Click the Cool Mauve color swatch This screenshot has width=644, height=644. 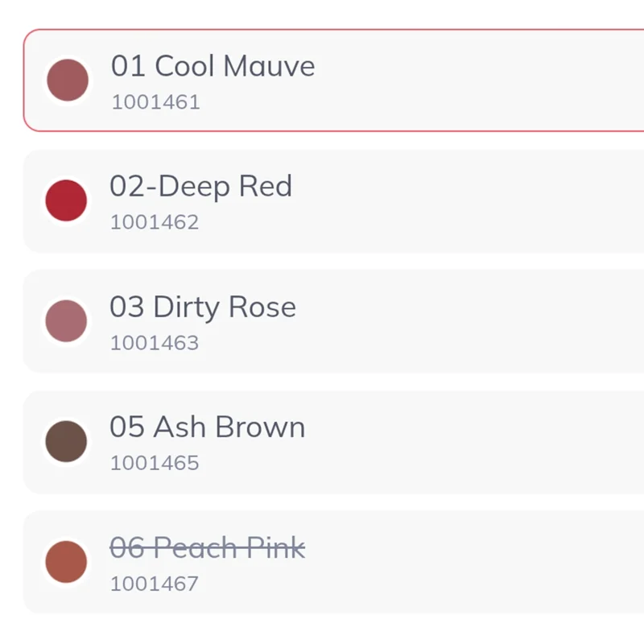click(x=67, y=80)
